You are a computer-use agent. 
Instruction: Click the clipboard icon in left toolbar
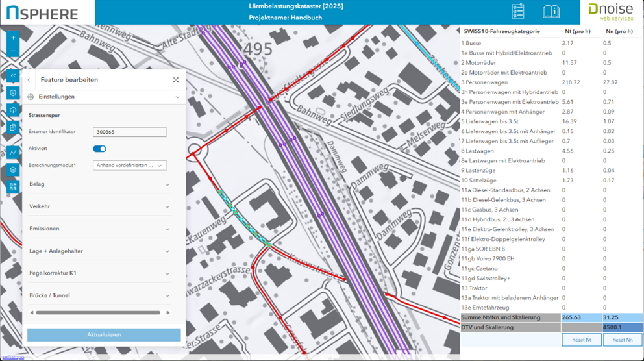point(13,128)
